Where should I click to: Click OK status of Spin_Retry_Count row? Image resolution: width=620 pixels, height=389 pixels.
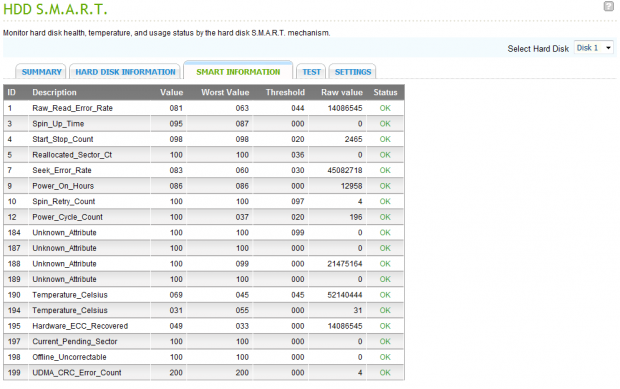385,202
